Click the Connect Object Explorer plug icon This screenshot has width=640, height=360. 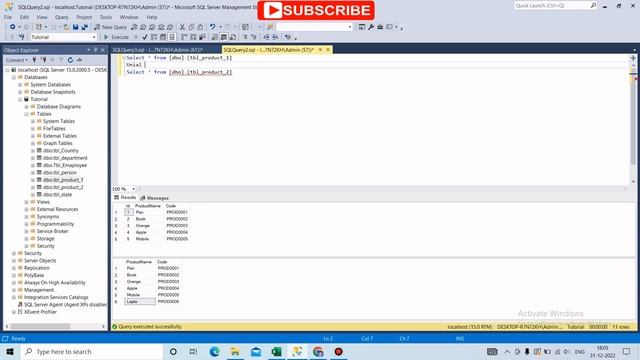coord(34,60)
